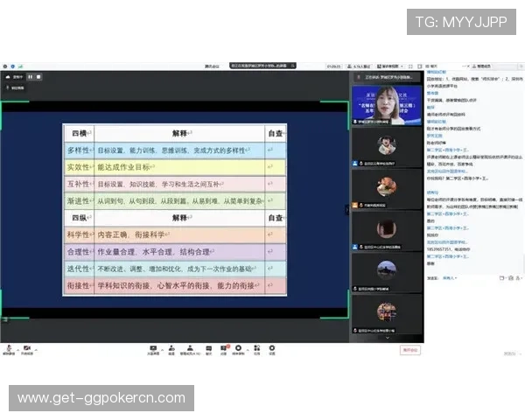The height and width of the screenshot is (420, 525).
Task: Click the meeting info icon at top-left
Action: pyautogui.click(x=5, y=66)
